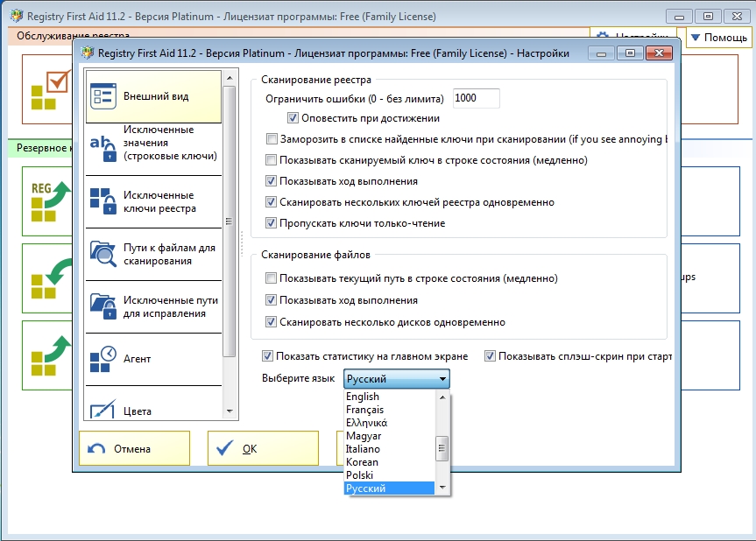Click the language list scrollbar thumb
The image size is (756, 541).
click(x=442, y=448)
